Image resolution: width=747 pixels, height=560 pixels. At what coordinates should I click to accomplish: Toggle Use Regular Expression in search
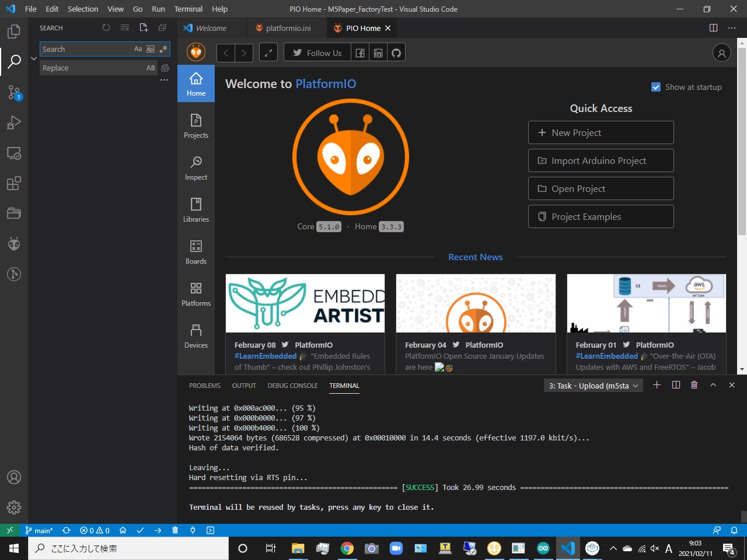click(163, 49)
